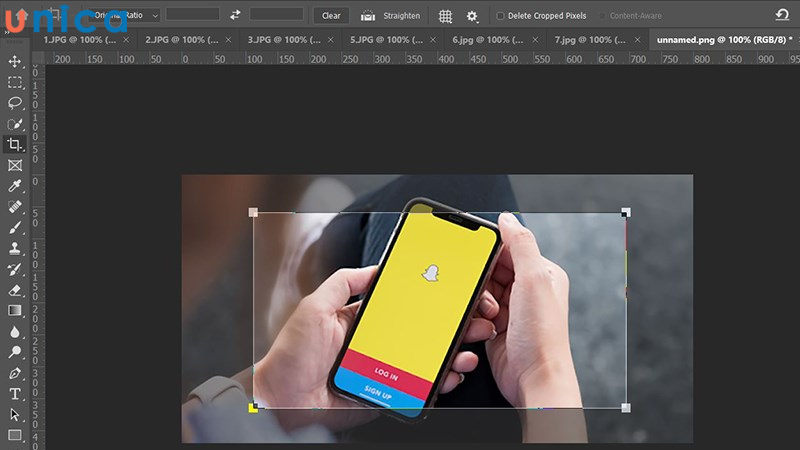
Task: Select the History Brush tool
Action: point(14,269)
